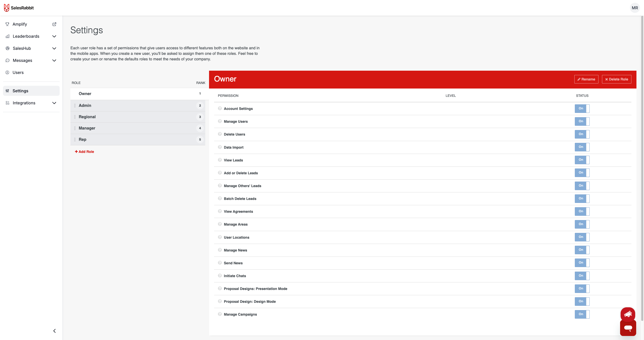Click the Manage Campaigns permission label
Image resolution: width=644 pixels, height=340 pixels.
[240, 314]
